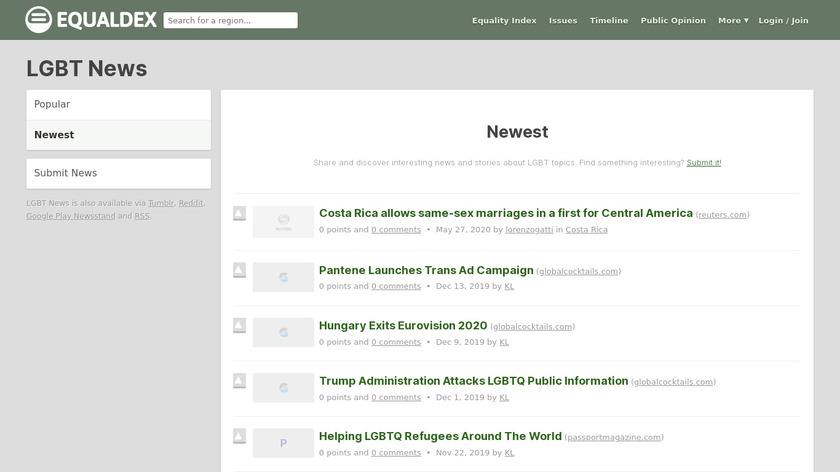Viewport: 840px width, 472px height.
Task: Go to the Timeline page
Action: point(609,20)
